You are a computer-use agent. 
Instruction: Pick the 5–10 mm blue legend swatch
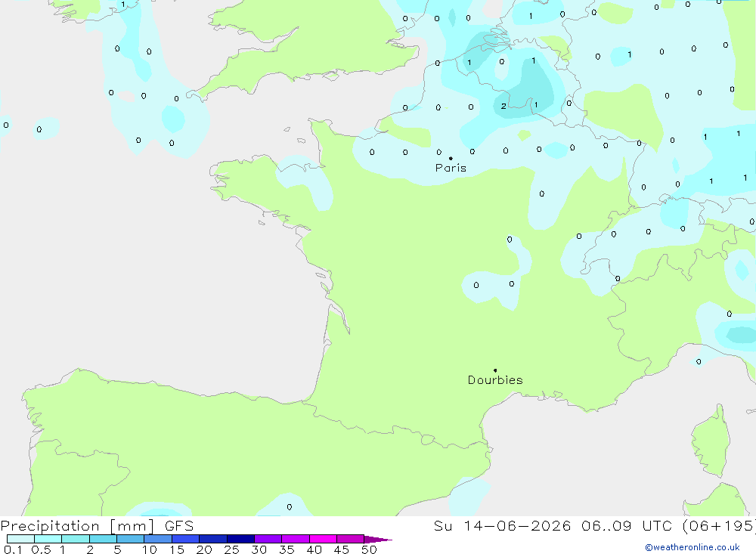click(x=131, y=539)
